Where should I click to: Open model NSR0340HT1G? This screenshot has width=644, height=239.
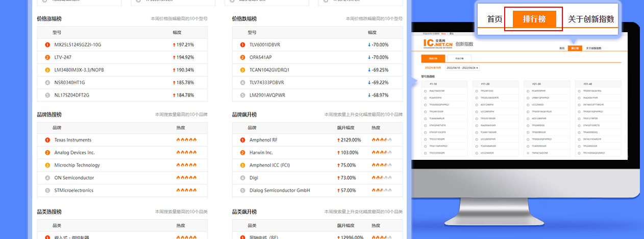pyautogui.click(x=69, y=82)
